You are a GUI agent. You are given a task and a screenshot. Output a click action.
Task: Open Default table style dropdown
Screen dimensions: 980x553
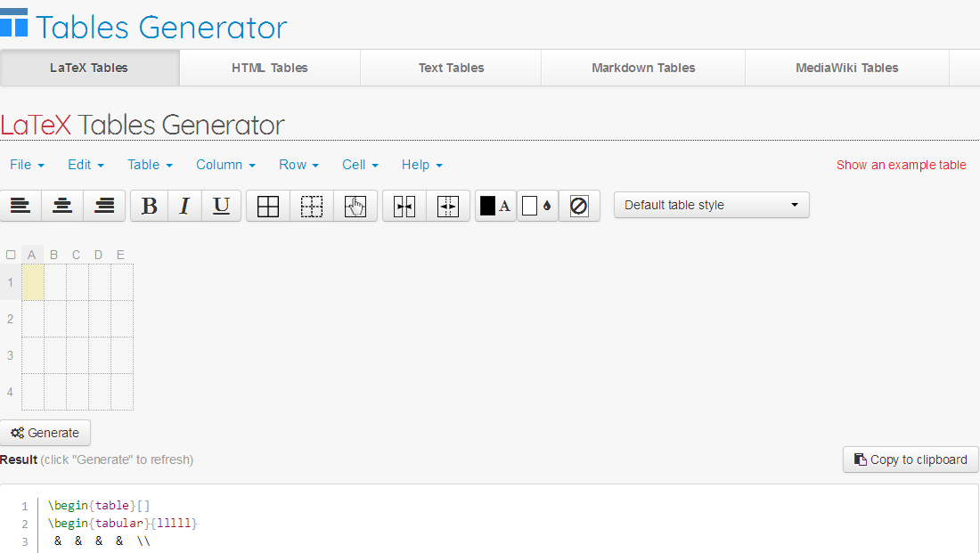[711, 205]
